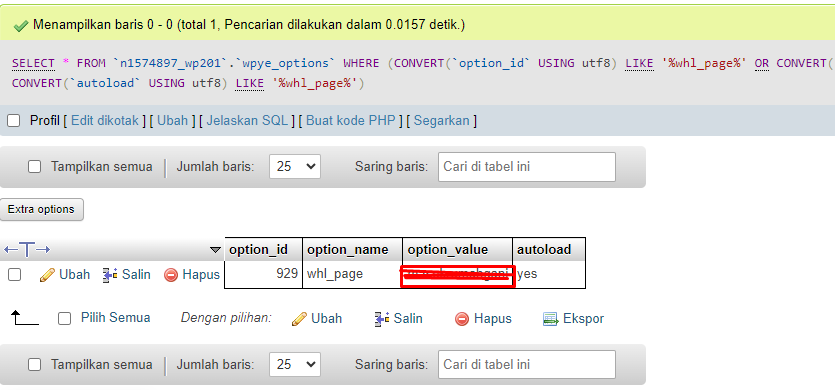
Task: Click the Pilih Semua label
Action: point(116,318)
